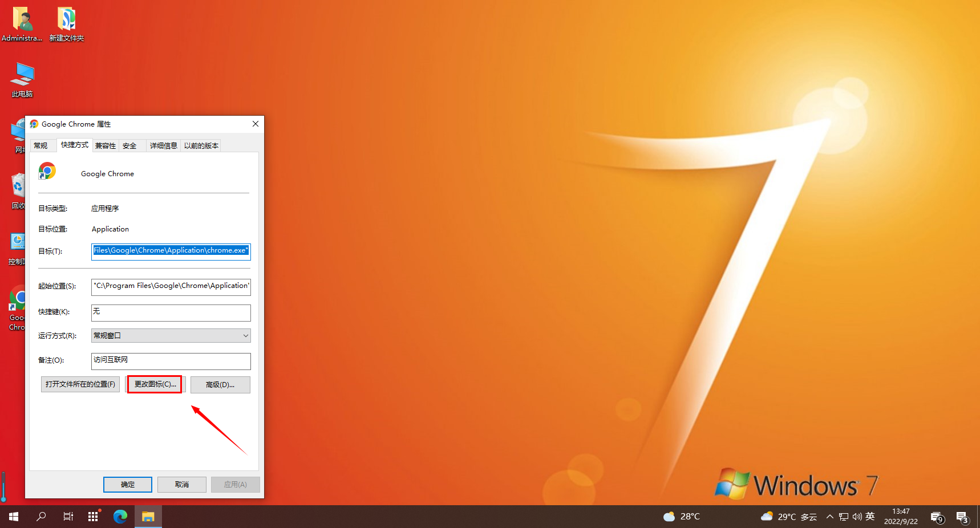
Task: Click the volume speaker tray icon
Action: coord(857,517)
